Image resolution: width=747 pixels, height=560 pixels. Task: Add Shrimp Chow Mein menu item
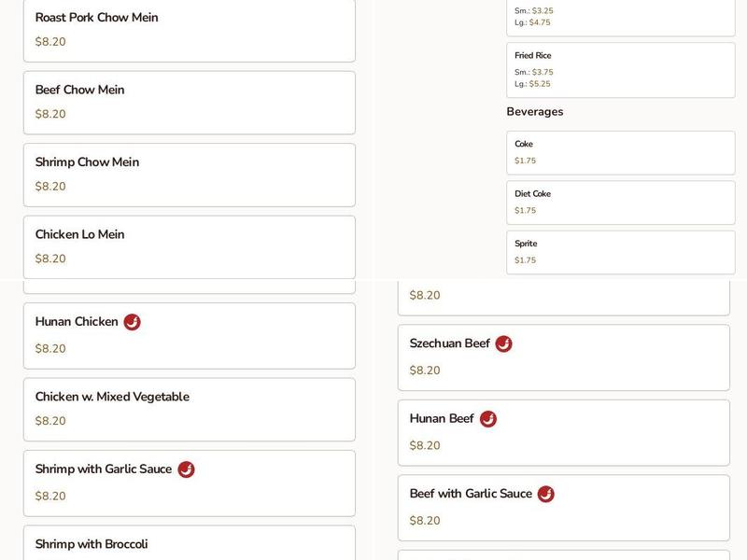[x=189, y=174]
